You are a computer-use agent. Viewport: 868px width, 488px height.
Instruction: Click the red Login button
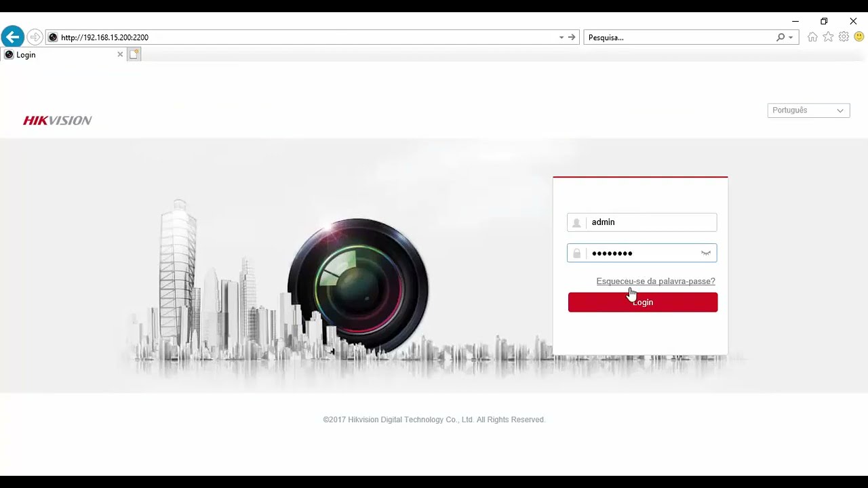pos(643,302)
